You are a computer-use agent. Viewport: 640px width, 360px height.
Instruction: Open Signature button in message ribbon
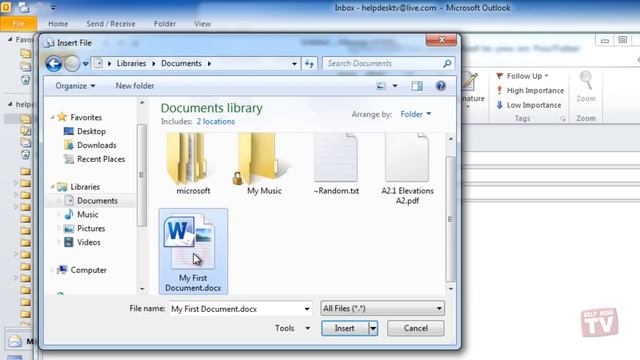pos(473,89)
